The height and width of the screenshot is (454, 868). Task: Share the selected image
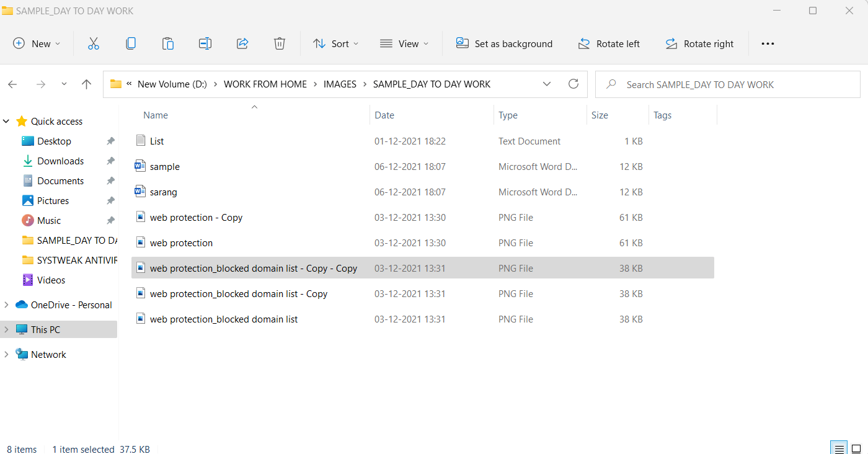point(242,43)
